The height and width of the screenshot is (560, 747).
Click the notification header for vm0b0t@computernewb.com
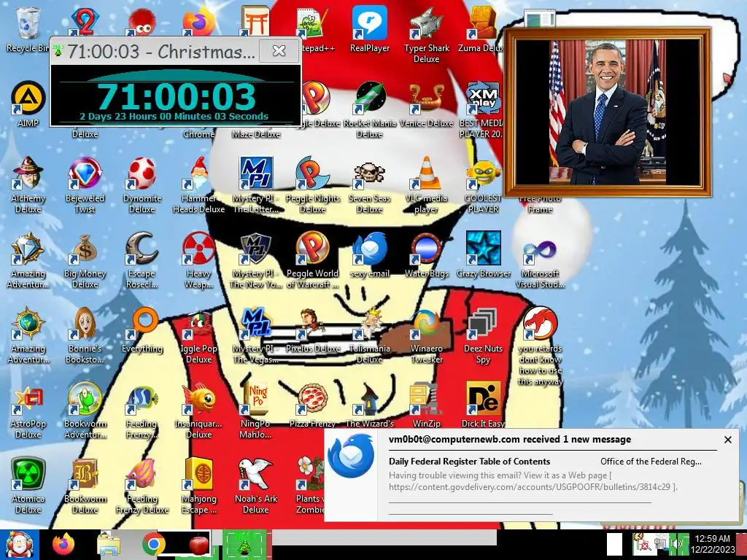tap(510, 440)
